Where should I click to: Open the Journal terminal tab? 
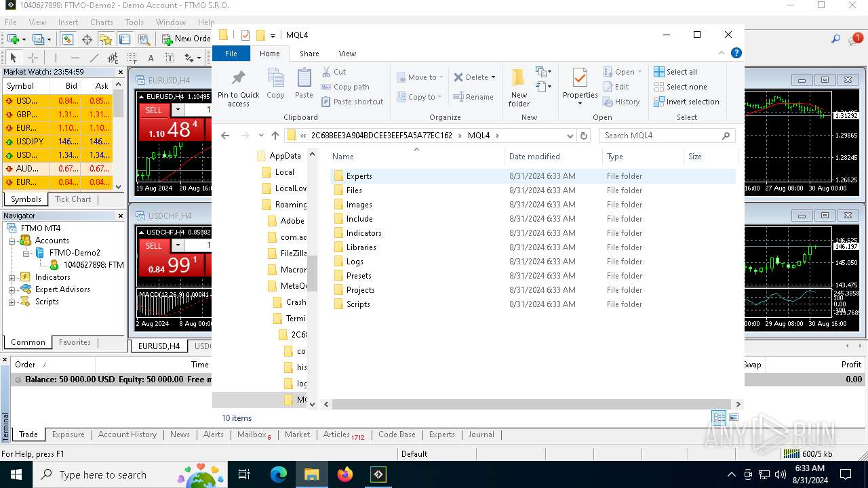[481, 434]
